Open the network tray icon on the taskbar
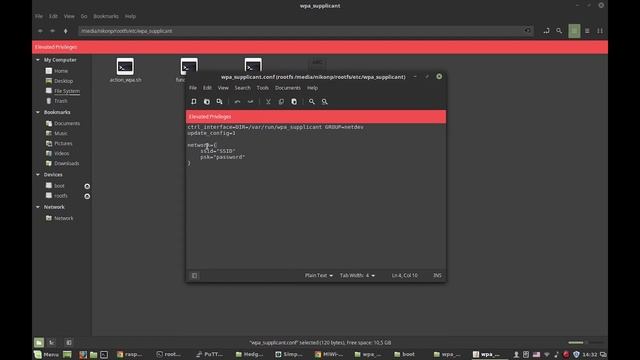The image size is (640, 360). tap(547, 354)
